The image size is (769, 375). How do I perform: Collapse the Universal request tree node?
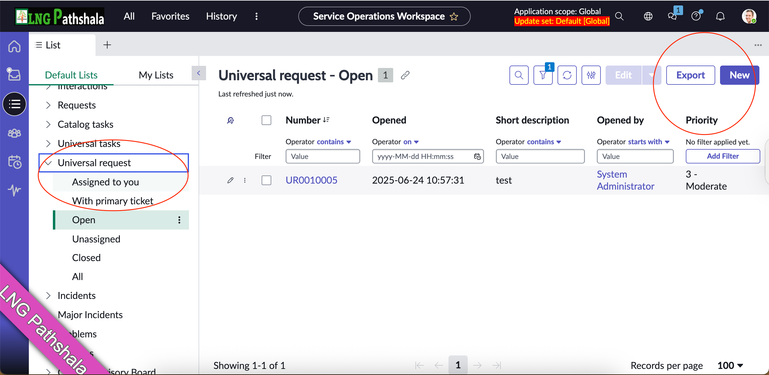pos(48,163)
